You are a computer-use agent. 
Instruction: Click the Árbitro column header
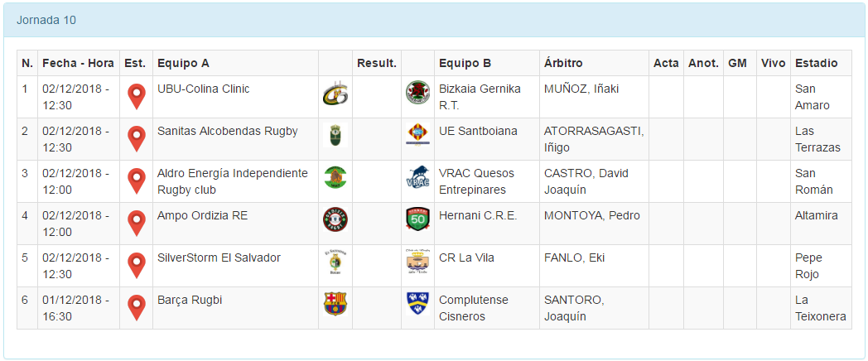(563, 63)
